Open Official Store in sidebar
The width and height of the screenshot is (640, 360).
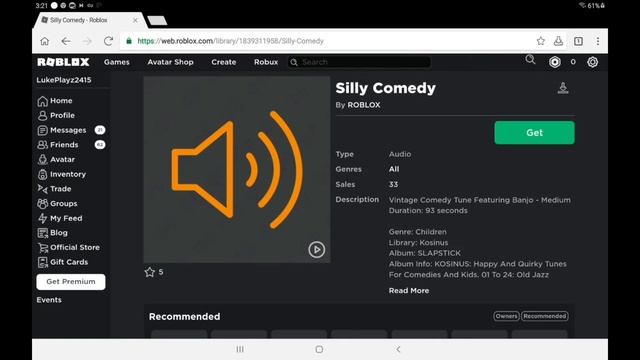68,247
